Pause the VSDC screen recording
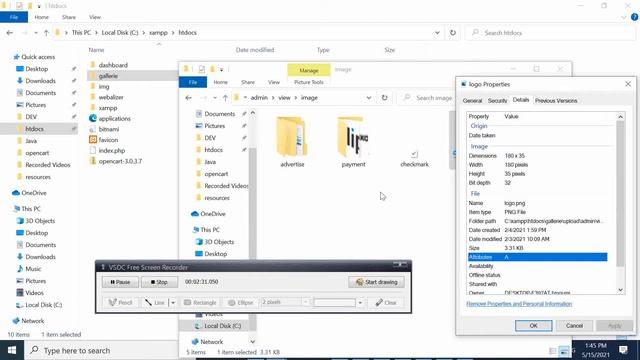 [120, 282]
